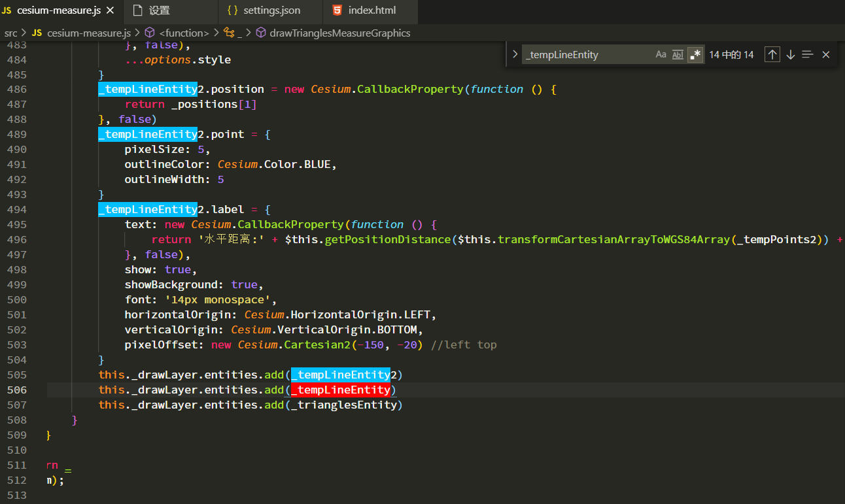Viewport: 845px width, 504px height.
Task: Select line number 513 in gutter
Action: pyautogui.click(x=17, y=496)
